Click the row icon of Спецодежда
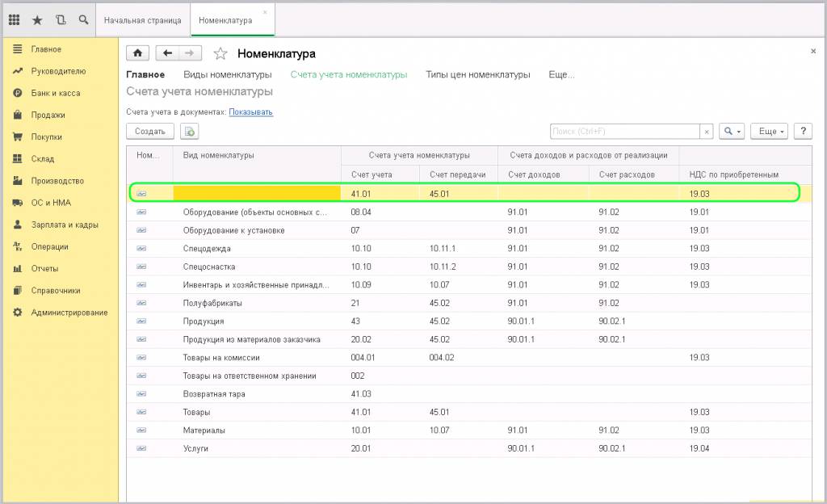The image size is (827, 504). tap(141, 248)
